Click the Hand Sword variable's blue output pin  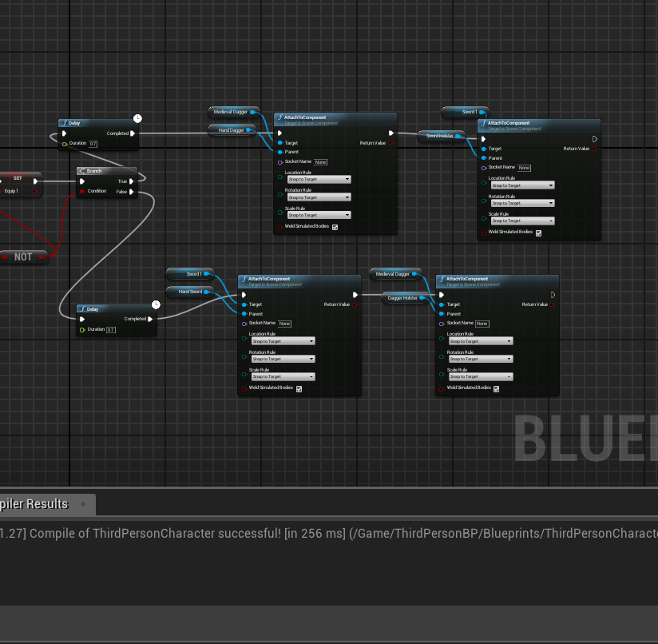[206, 292]
